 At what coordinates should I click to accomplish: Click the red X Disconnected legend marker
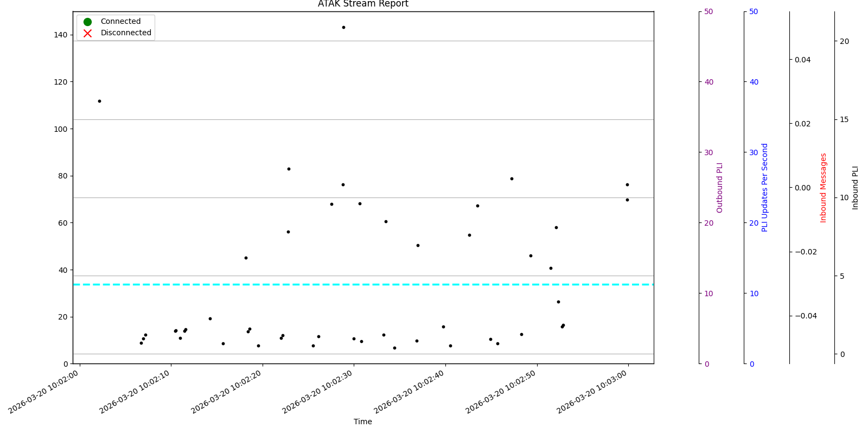[87, 33]
